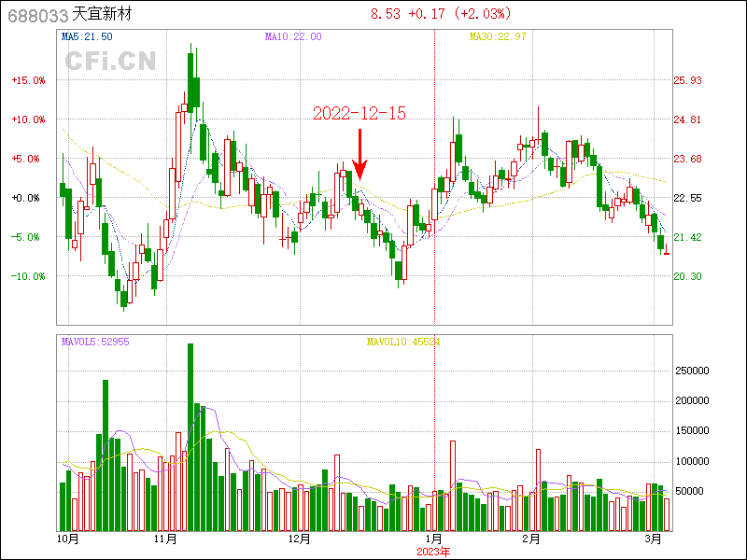Click the stock name 天宜新材

[102, 14]
